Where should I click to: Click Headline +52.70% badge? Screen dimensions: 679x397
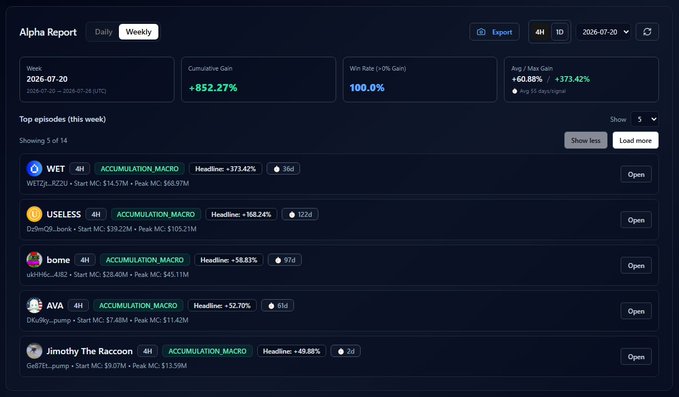(222, 306)
